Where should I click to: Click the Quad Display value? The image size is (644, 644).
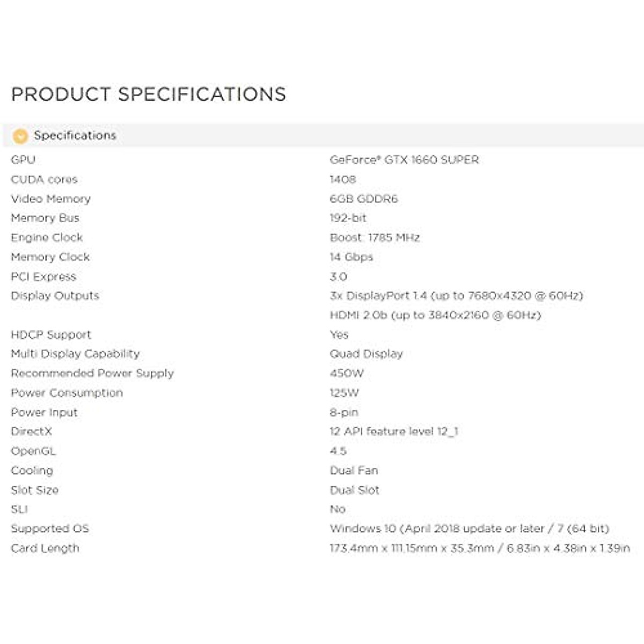tap(366, 354)
